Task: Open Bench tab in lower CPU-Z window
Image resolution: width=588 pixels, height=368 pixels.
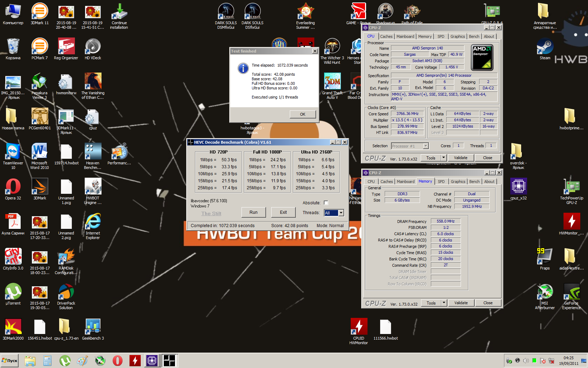Action: (474, 182)
